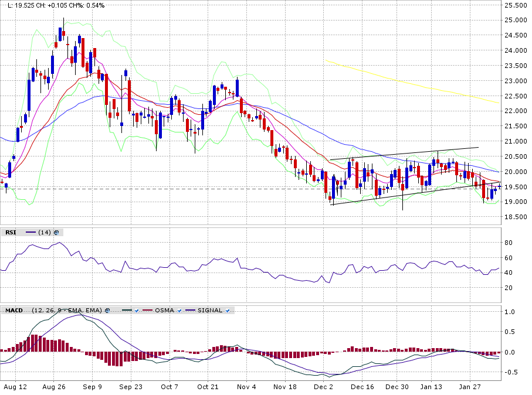Click the RSI period (14) parameter
532x395 pixels.
pos(45,232)
